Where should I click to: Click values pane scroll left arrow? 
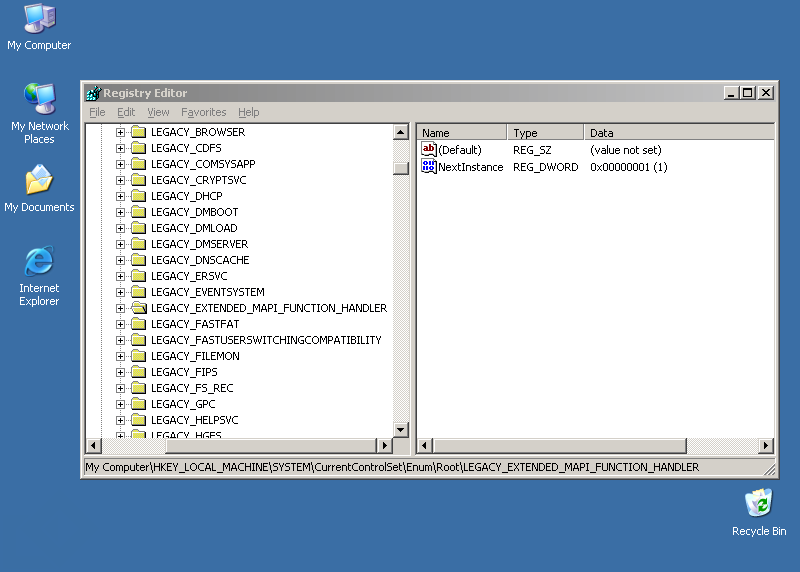click(x=424, y=445)
